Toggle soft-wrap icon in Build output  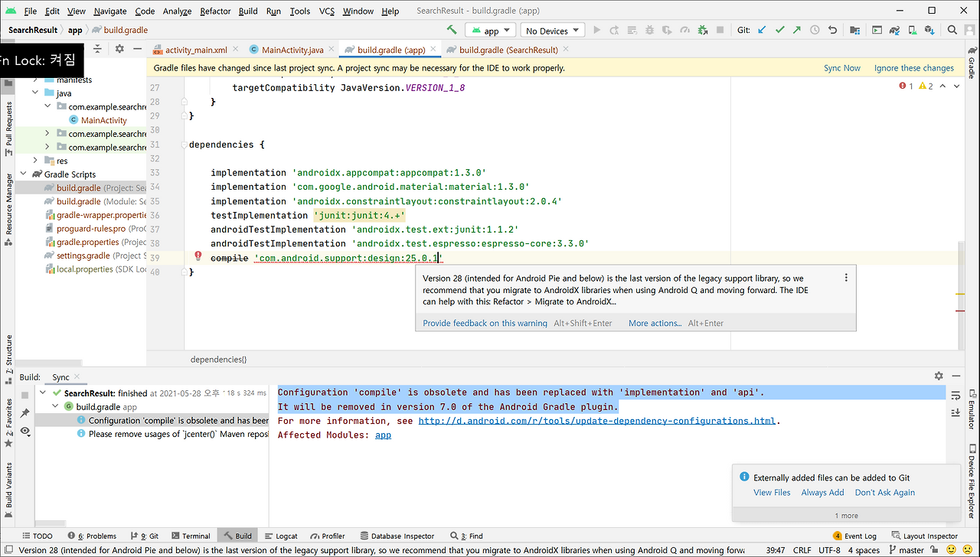pyautogui.click(x=955, y=395)
